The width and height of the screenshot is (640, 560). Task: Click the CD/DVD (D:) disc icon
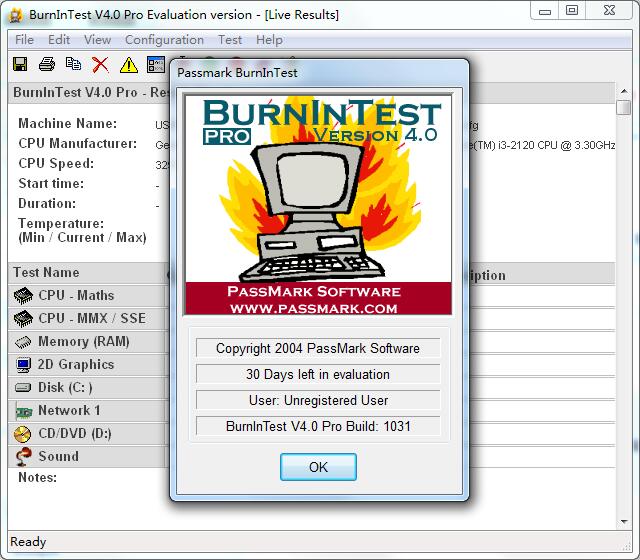pos(22,434)
